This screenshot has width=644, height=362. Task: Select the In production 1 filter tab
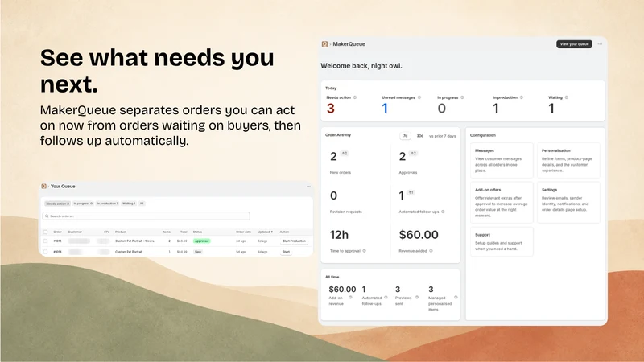107,204
